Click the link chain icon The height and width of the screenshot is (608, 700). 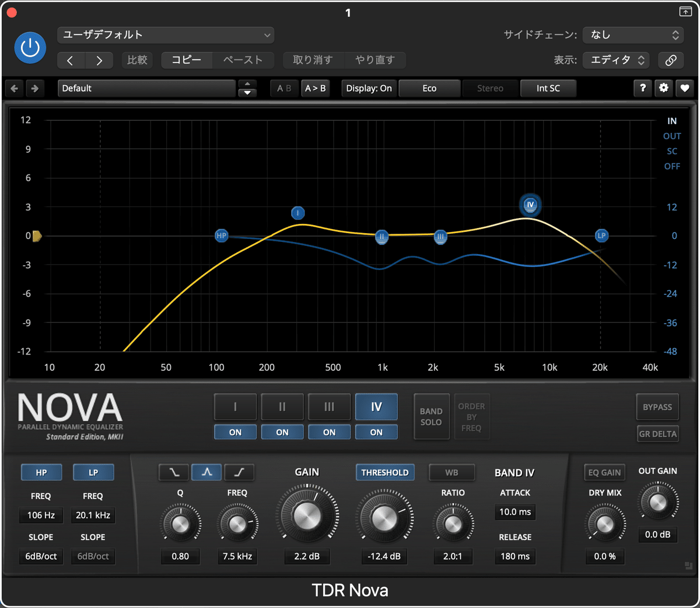tap(671, 60)
